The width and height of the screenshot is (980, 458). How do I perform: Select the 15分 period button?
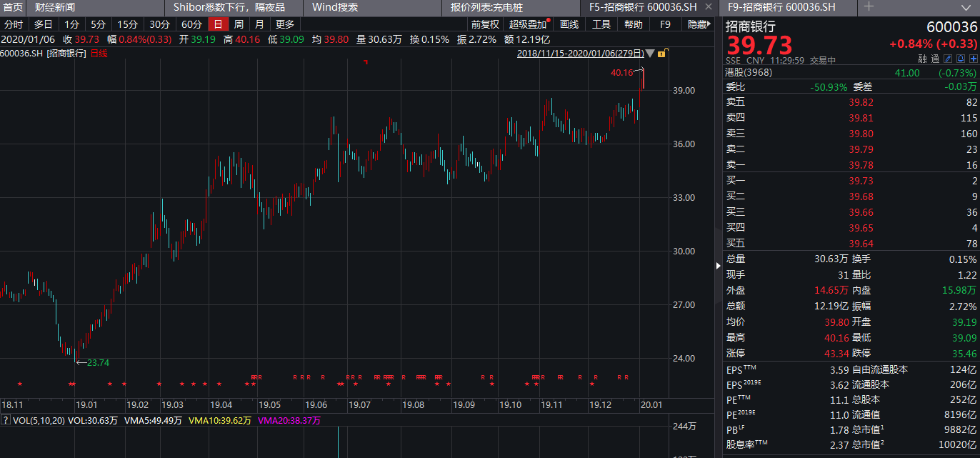pos(127,24)
